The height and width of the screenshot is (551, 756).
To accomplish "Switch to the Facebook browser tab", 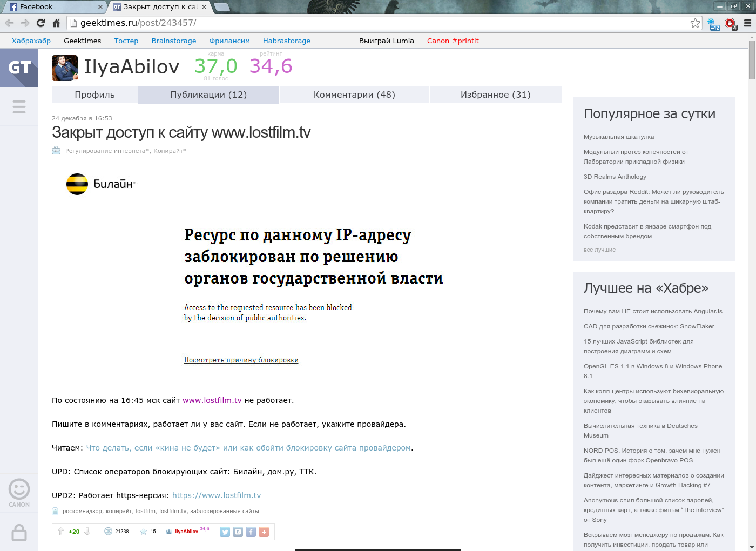I will tap(54, 7).
